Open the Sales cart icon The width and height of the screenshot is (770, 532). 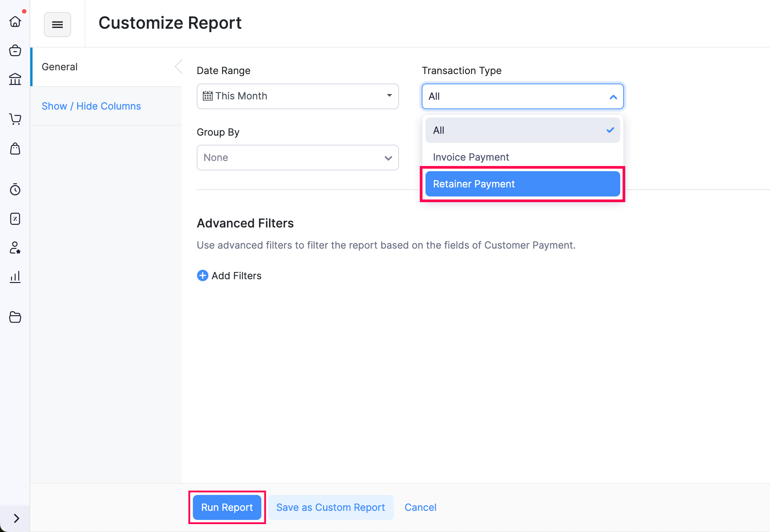click(15, 119)
